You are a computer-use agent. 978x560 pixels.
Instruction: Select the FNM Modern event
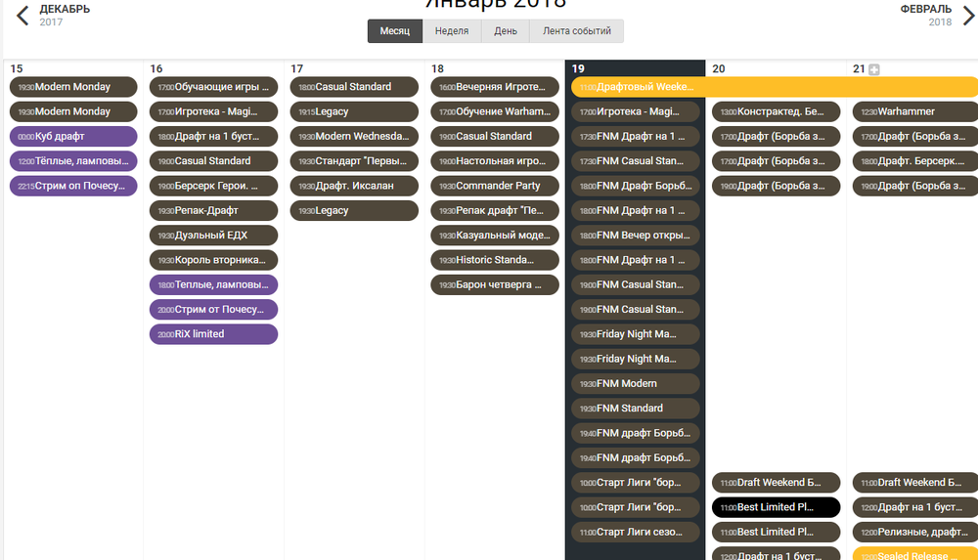(636, 384)
